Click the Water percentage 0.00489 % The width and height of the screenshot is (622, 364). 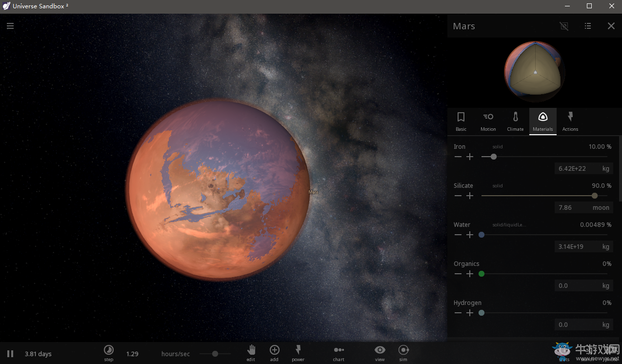coord(596,224)
